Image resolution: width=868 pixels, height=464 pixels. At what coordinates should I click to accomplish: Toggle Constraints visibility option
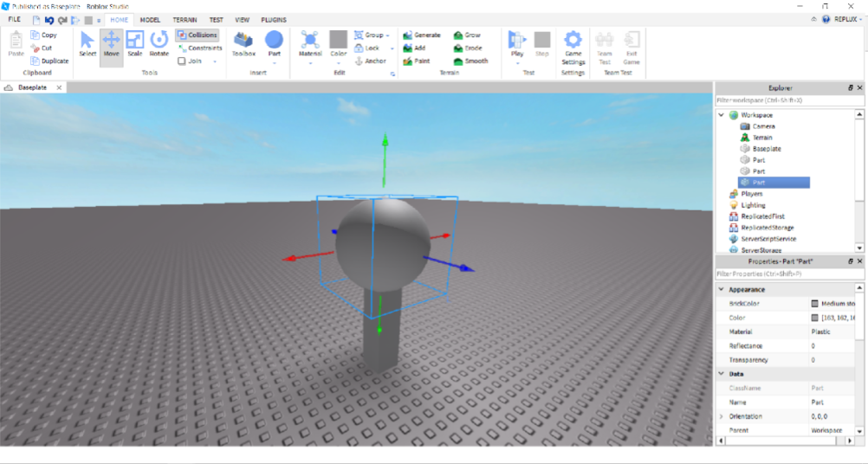(200, 48)
